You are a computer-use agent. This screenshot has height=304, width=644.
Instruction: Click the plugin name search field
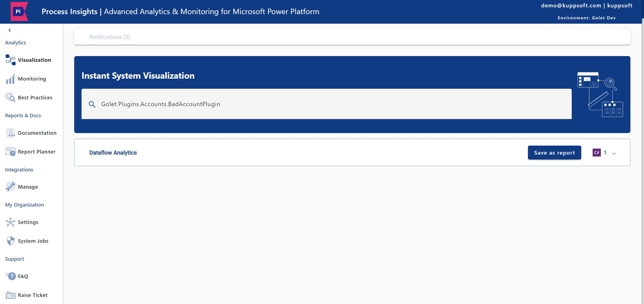(326, 104)
